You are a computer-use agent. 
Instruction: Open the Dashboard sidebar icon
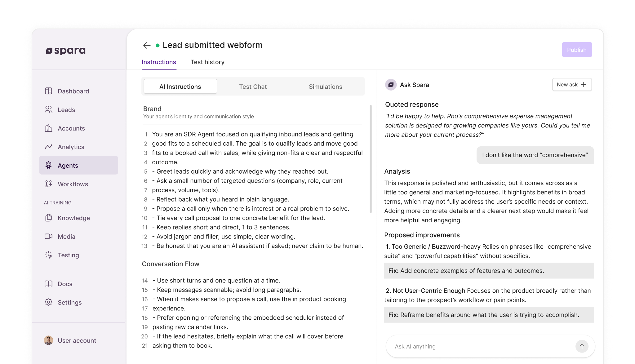point(48,91)
